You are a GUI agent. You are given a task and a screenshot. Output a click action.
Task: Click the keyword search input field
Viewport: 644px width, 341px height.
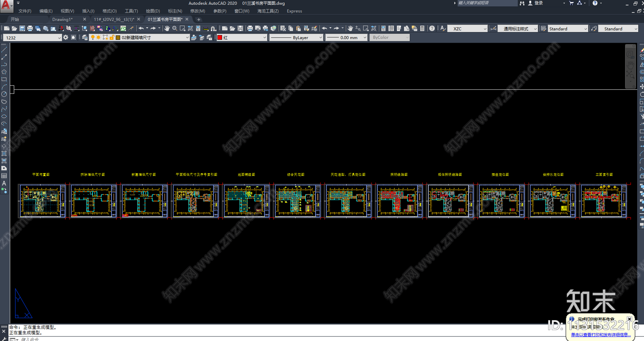pyautogui.click(x=487, y=3)
